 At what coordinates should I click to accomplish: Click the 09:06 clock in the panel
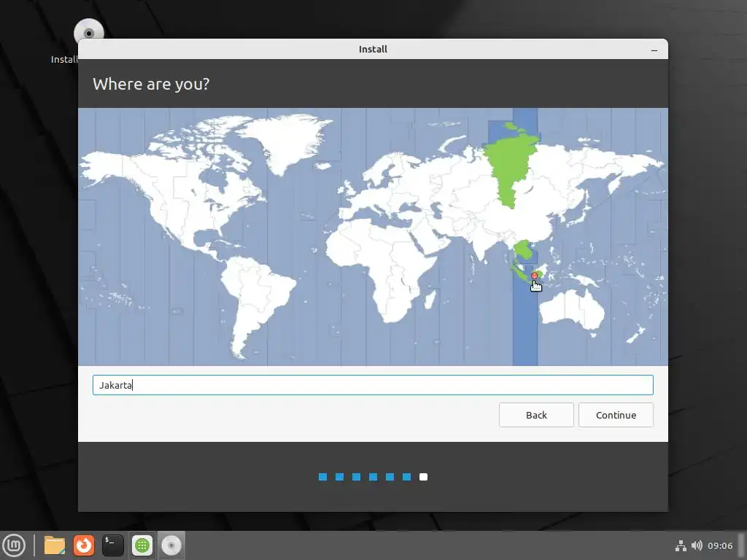(720, 545)
